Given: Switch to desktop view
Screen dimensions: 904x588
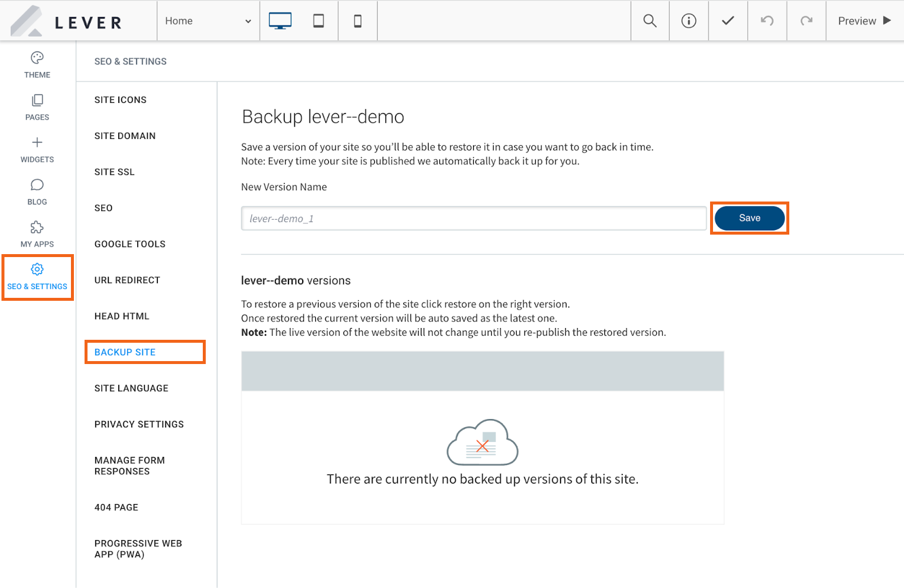Looking at the screenshot, I should [x=280, y=21].
